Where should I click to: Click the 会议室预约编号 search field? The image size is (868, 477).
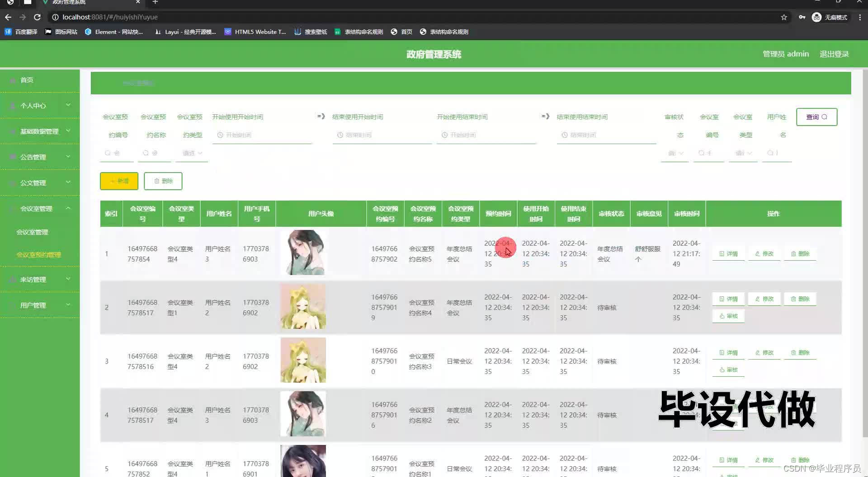117,153
